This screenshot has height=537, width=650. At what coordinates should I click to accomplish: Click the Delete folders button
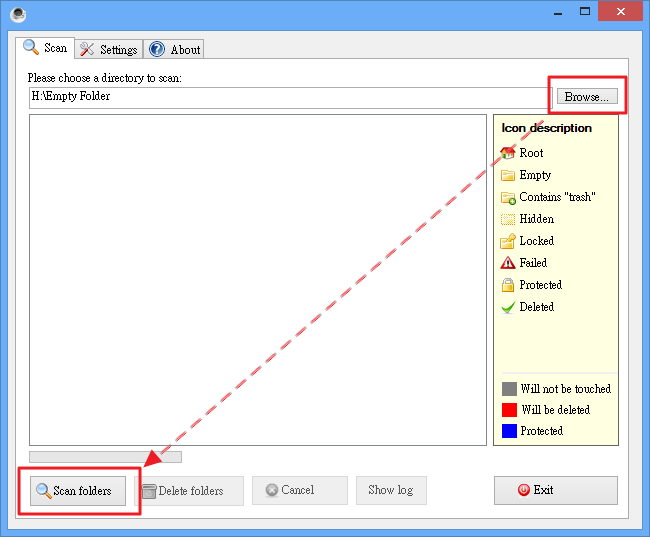(190, 490)
